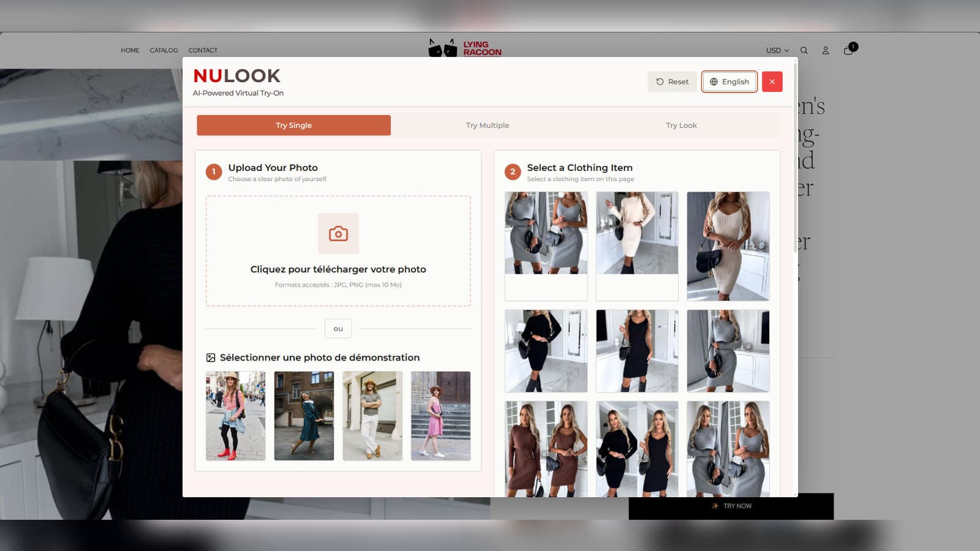Select demo photo of man in white pants
This screenshot has height=551, width=980.
coord(372,416)
